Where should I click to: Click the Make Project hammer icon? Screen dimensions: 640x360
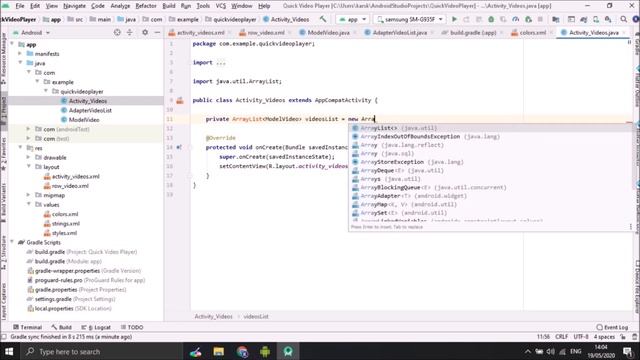[323, 19]
